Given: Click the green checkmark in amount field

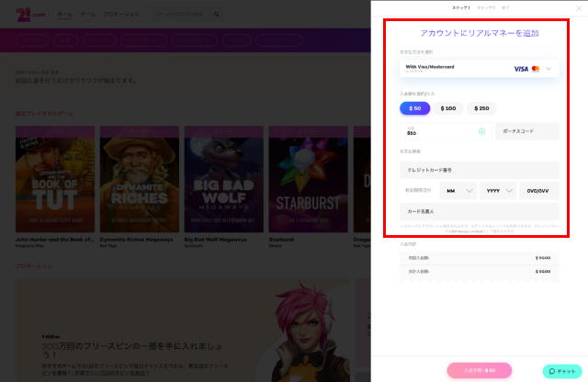Looking at the screenshot, I should click(482, 131).
